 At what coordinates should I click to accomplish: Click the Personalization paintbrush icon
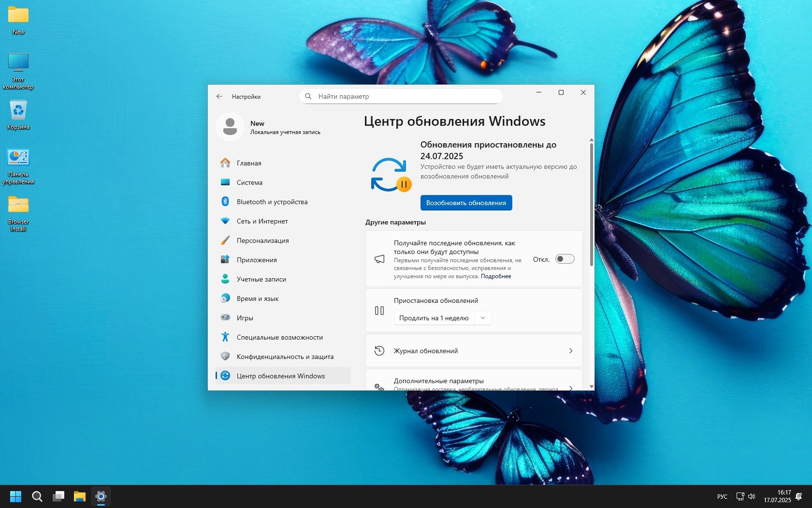(225, 240)
